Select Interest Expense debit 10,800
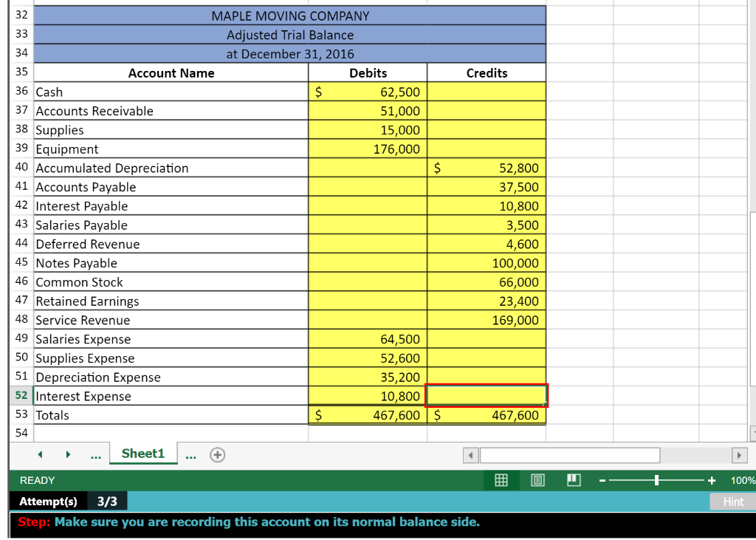This screenshot has height=540, width=756. (368, 396)
